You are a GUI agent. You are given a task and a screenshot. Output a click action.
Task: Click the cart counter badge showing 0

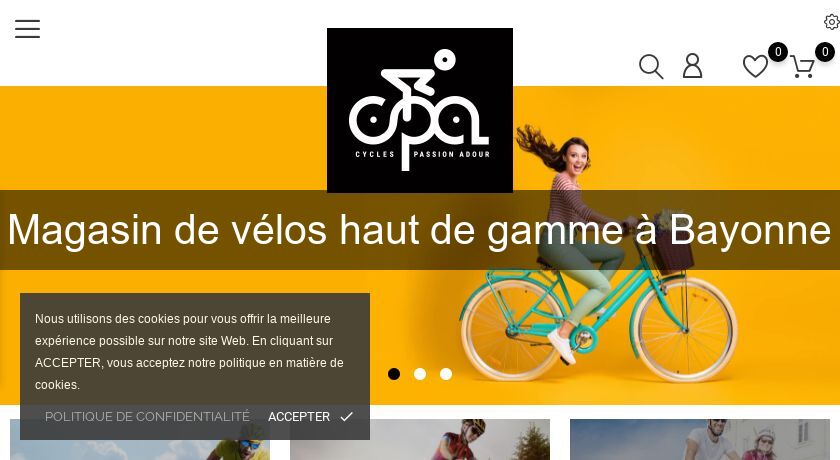(825, 52)
